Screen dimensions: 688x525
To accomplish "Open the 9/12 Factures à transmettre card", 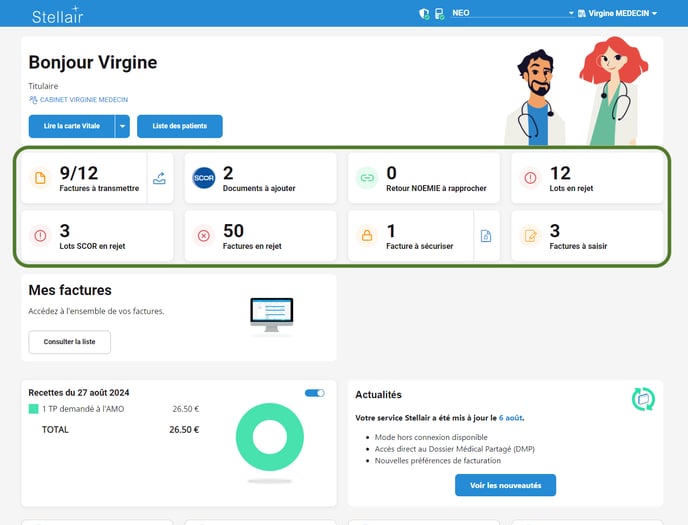I will tap(84, 178).
